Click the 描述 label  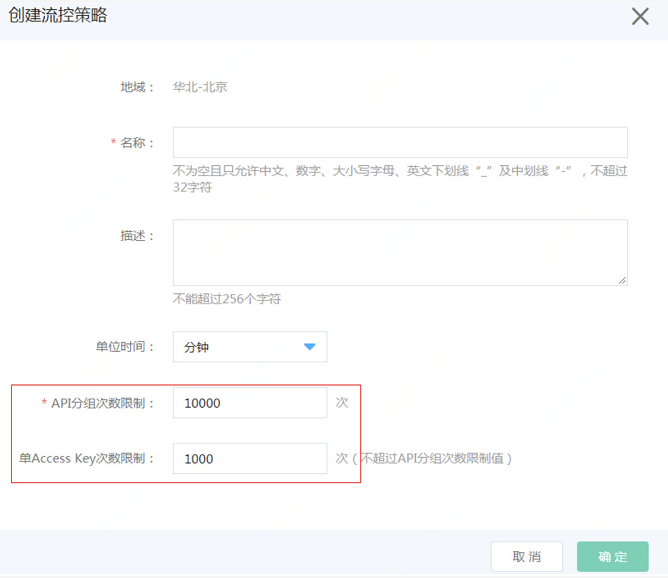(137, 236)
